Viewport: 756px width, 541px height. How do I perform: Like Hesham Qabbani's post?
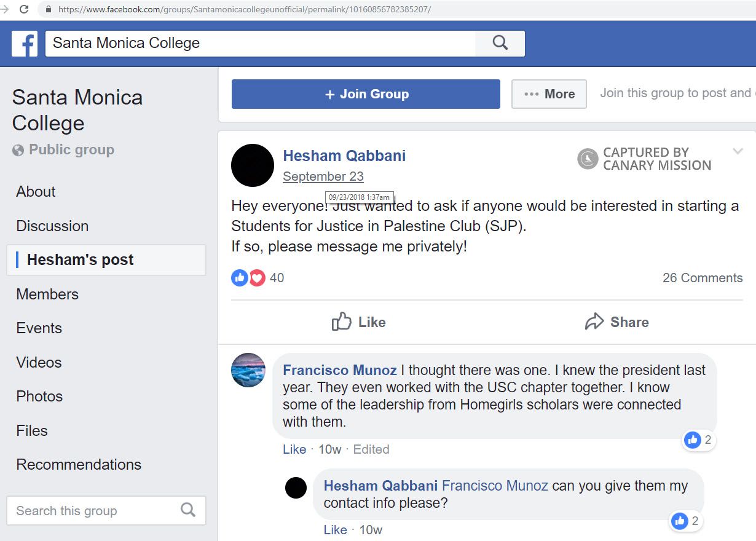coord(359,322)
